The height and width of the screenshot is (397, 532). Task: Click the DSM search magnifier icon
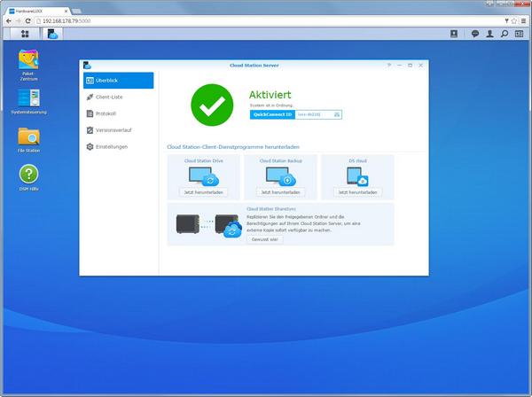[x=505, y=34]
